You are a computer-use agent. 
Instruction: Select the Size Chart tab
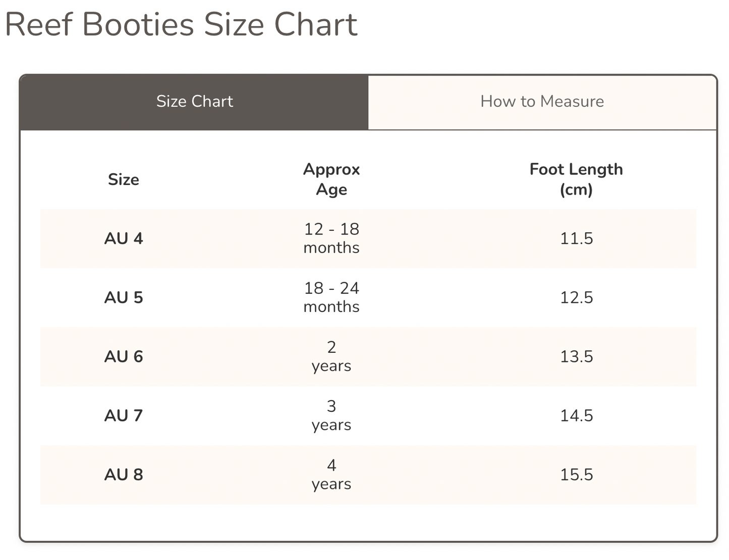pos(195,102)
